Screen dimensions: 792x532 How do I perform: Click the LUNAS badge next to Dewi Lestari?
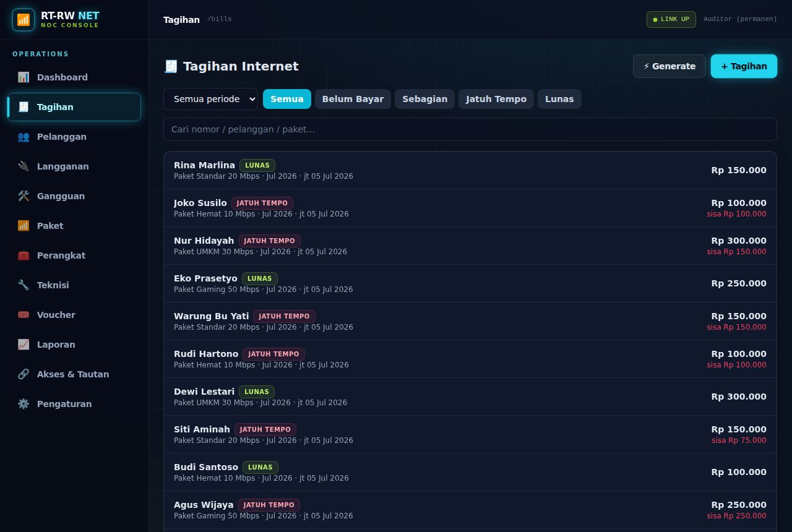[x=257, y=392]
